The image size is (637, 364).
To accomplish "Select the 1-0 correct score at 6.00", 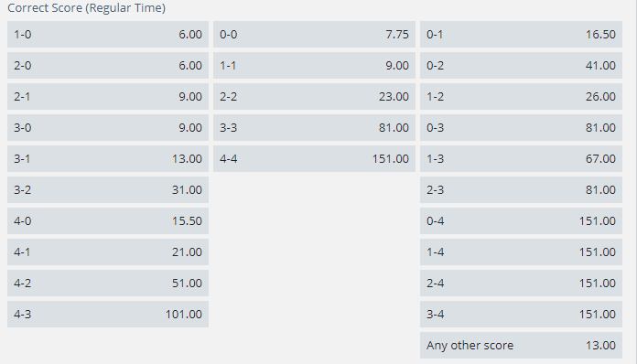I will [108, 35].
